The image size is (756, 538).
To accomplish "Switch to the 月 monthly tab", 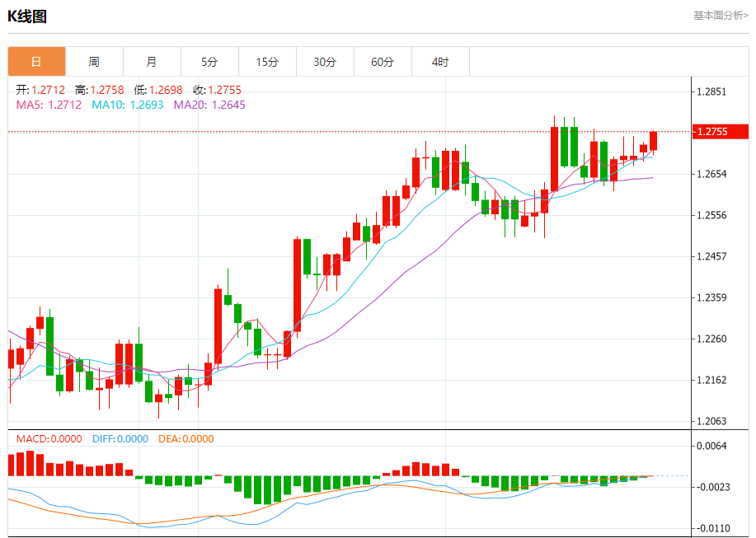I will [152, 62].
